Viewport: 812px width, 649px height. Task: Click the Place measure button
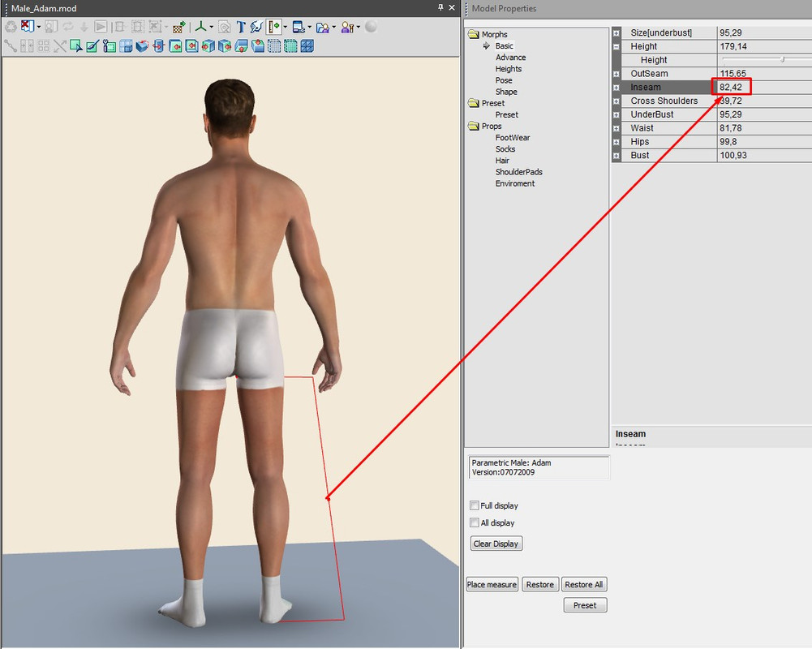tap(492, 584)
